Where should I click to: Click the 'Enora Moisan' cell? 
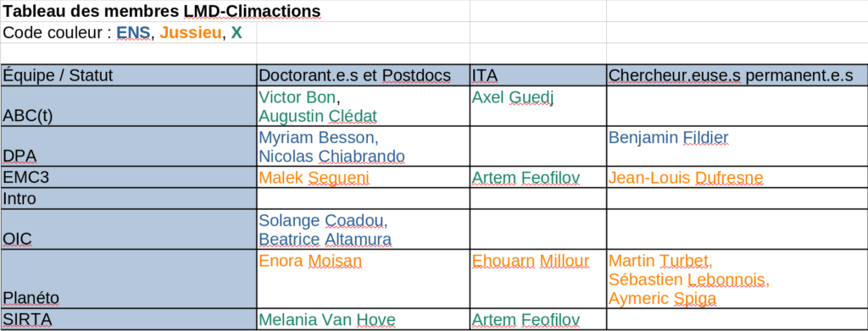pyautogui.click(x=363, y=279)
